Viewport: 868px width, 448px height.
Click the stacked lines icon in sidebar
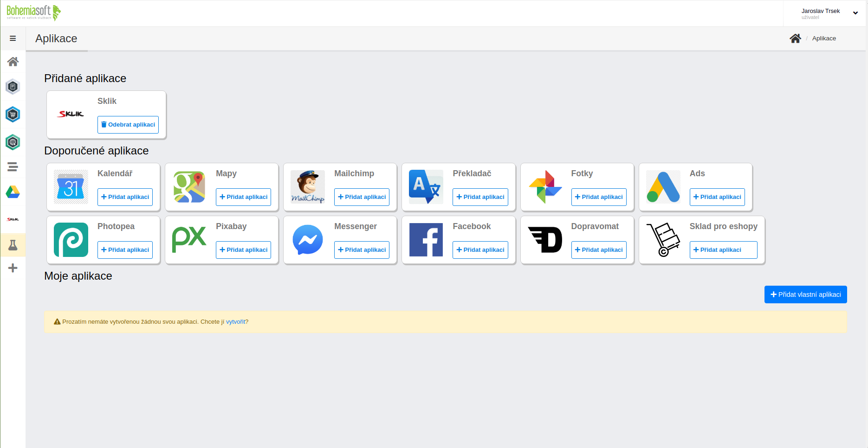click(x=13, y=167)
